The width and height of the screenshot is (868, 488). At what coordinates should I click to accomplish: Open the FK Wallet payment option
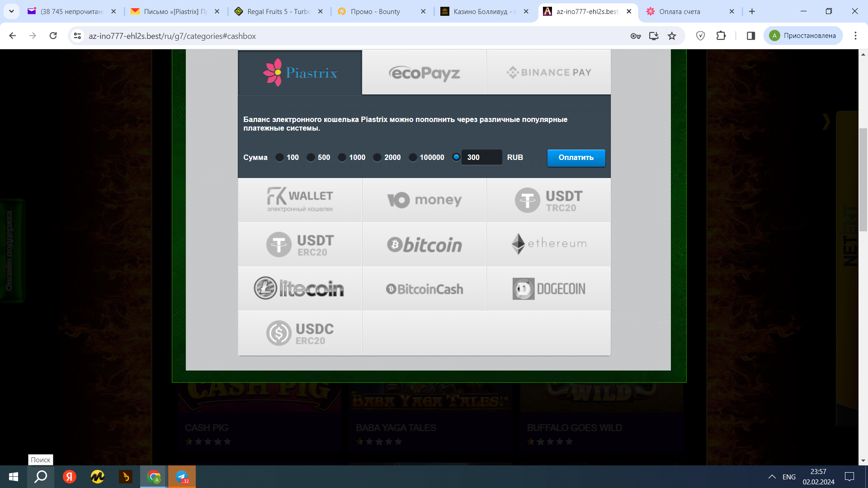300,200
